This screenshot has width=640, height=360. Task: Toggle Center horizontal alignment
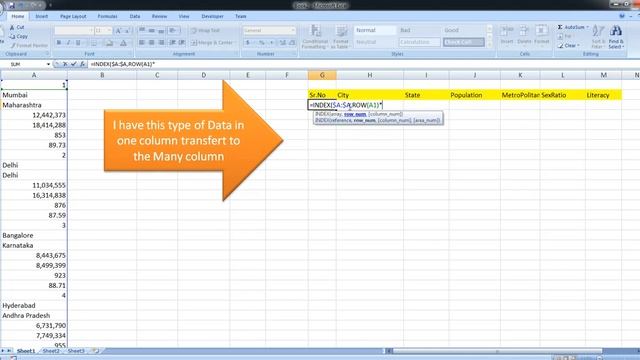[x=151, y=43]
